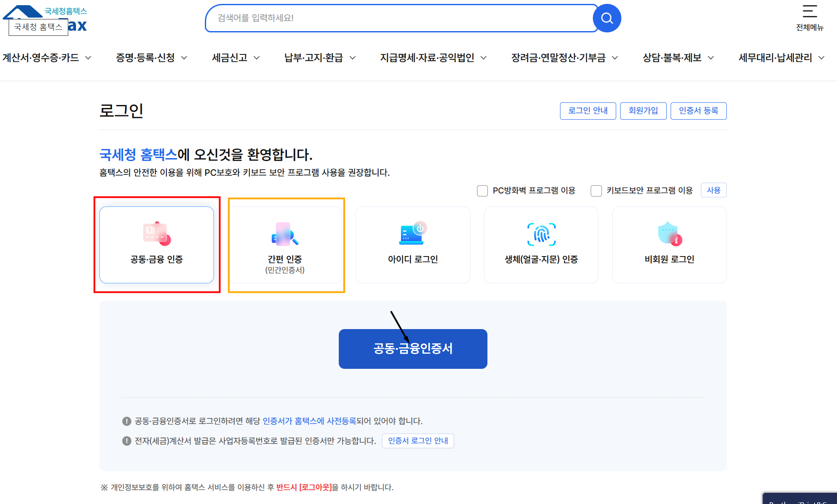Click 회원가입 button
Image resolution: width=837 pixels, height=504 pixels.
tap(643, 111)
